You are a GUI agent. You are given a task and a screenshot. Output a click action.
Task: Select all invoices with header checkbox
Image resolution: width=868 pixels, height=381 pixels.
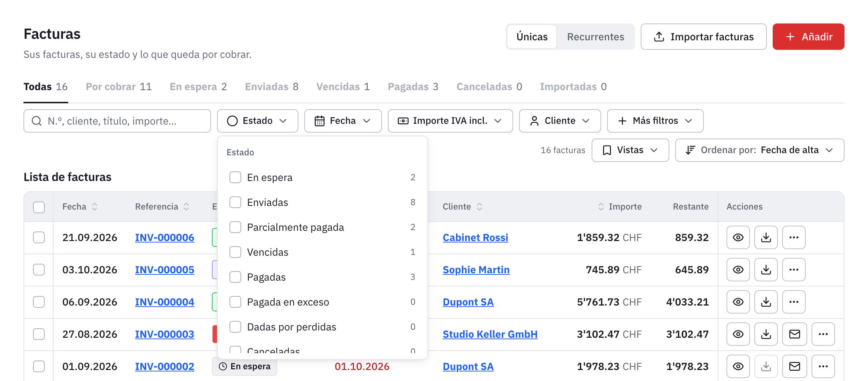click(x=38, y=207)
